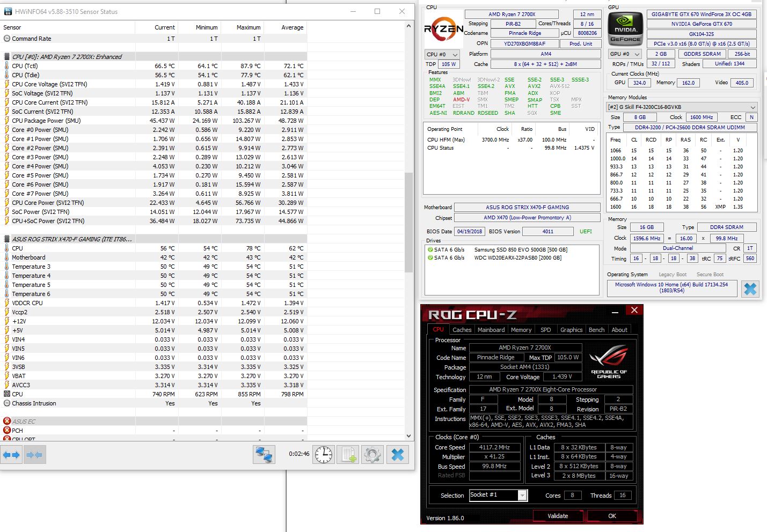Open remote network monitoring icon
The image size is (767, 532).
(x=264, y=455)
